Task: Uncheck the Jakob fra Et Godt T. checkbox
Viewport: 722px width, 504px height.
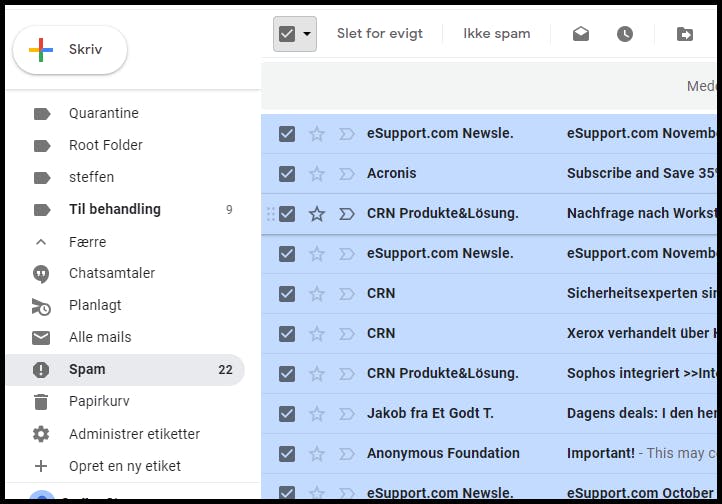Action: tap(287, 414)
